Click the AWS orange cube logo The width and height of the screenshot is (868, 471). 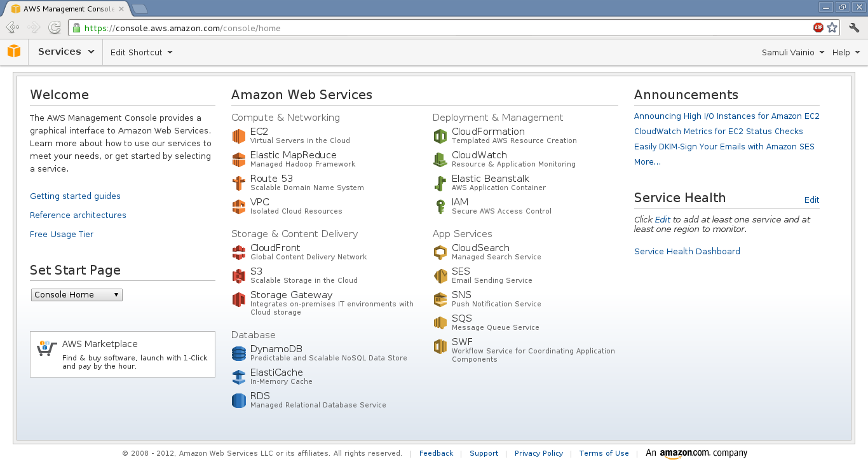[x=14, y=51]
